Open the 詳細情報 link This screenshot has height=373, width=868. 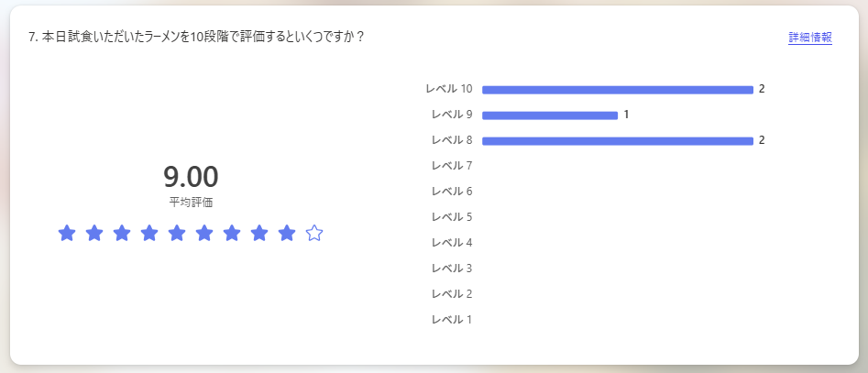pyautogui.click(x=810, y=38)
